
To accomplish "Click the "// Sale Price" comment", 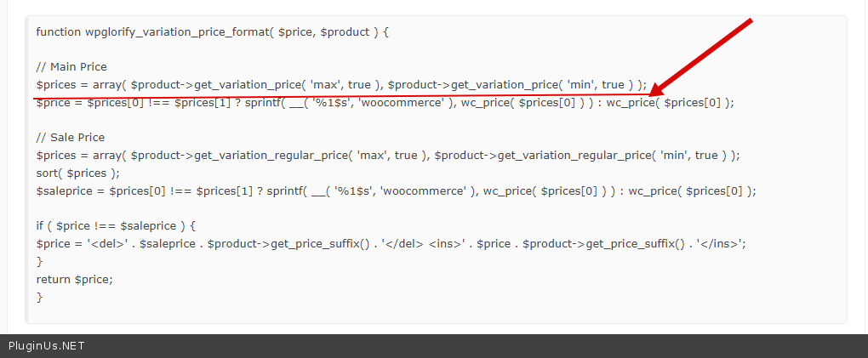I will pyautogui.click(x=71, y=137).
